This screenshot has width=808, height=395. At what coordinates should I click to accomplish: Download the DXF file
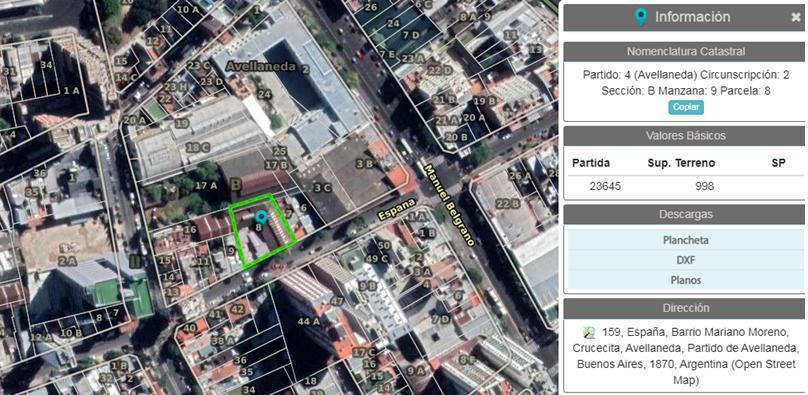pyautogui.click(x=685, y=261)
